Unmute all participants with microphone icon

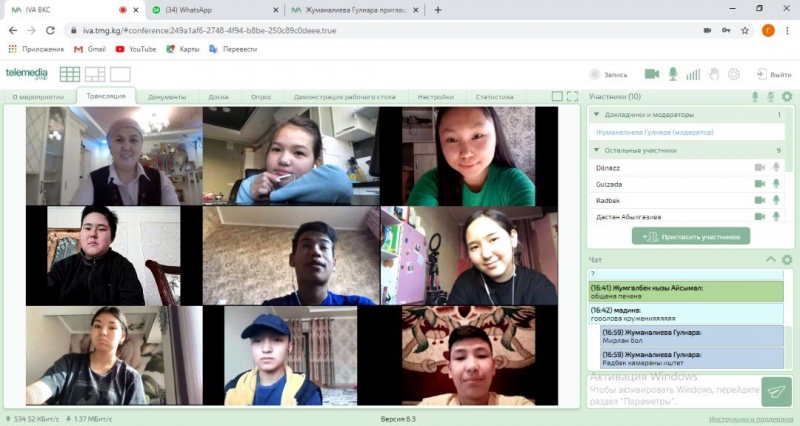click(x=755, y=96)
